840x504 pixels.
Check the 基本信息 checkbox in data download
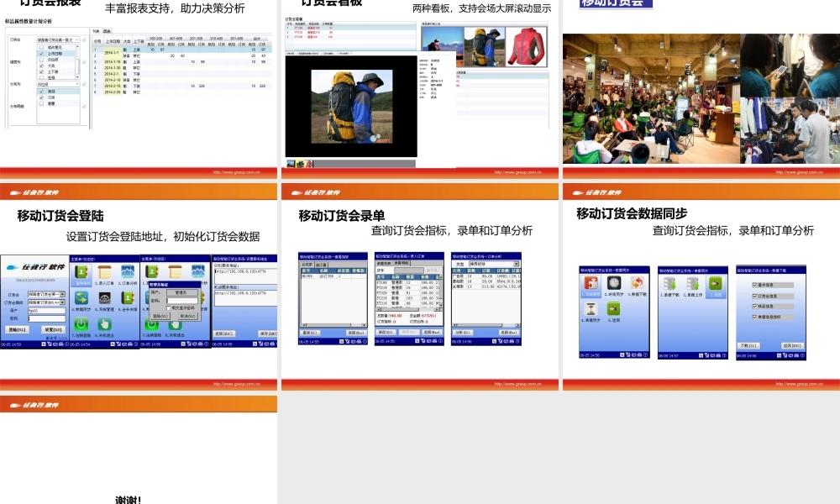[x=754, y=285]
